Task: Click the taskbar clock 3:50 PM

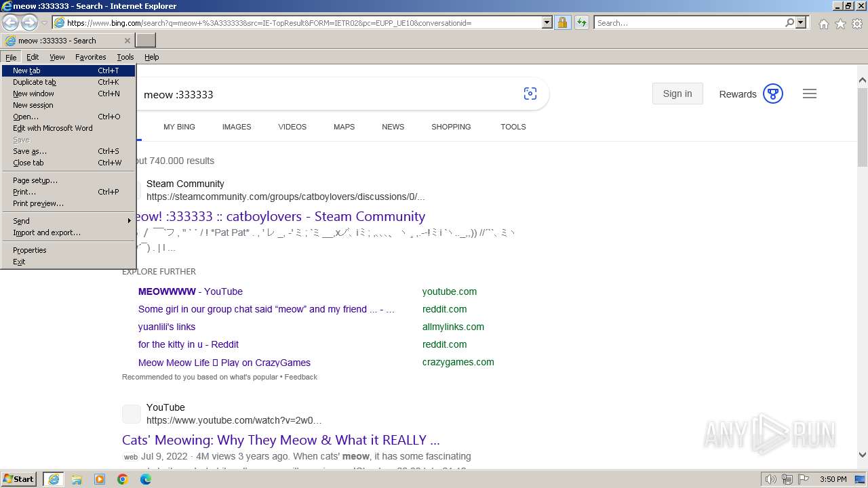Action: point(833,479)
